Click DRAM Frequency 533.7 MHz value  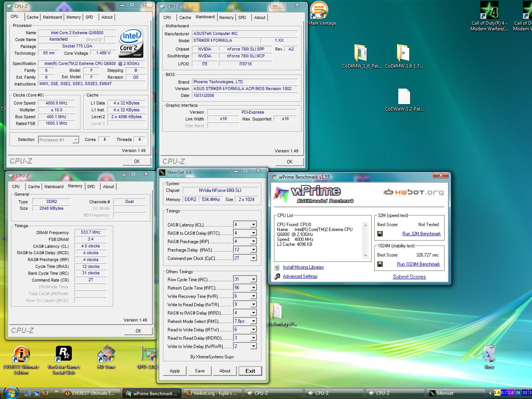tap(90, 232)
